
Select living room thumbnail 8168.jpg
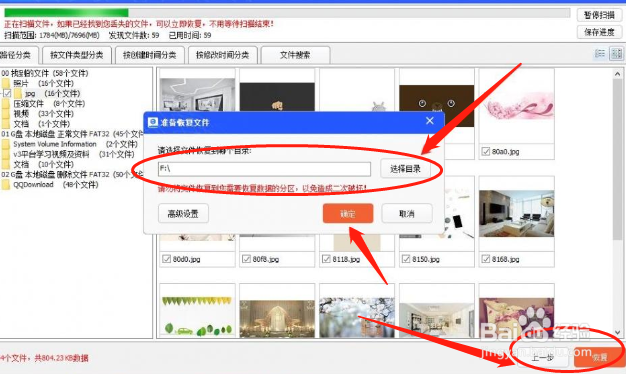pos(517,214)
